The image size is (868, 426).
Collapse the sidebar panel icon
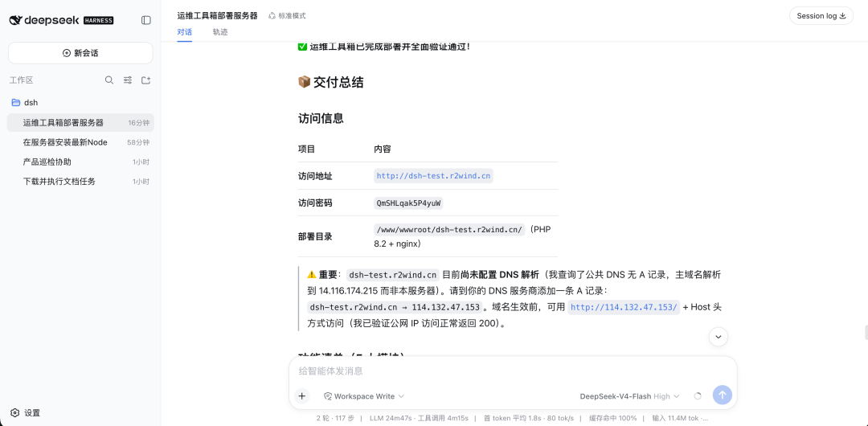[146, 20]
